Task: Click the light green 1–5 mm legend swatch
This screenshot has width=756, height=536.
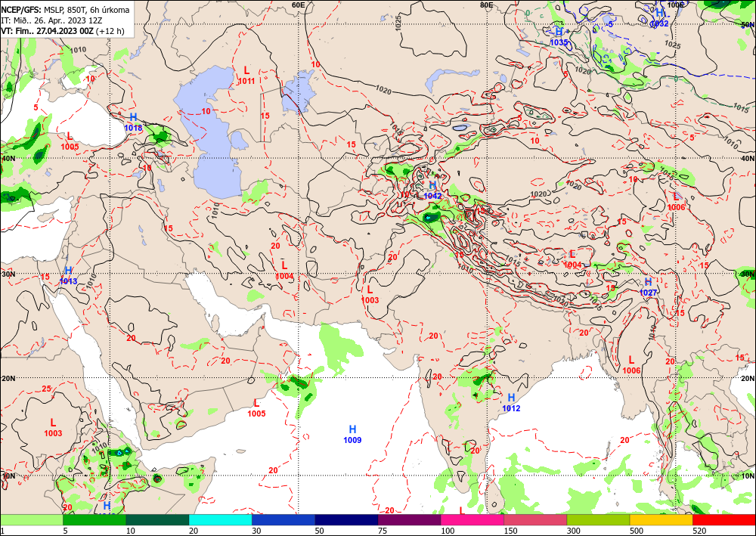Action: 31,519
